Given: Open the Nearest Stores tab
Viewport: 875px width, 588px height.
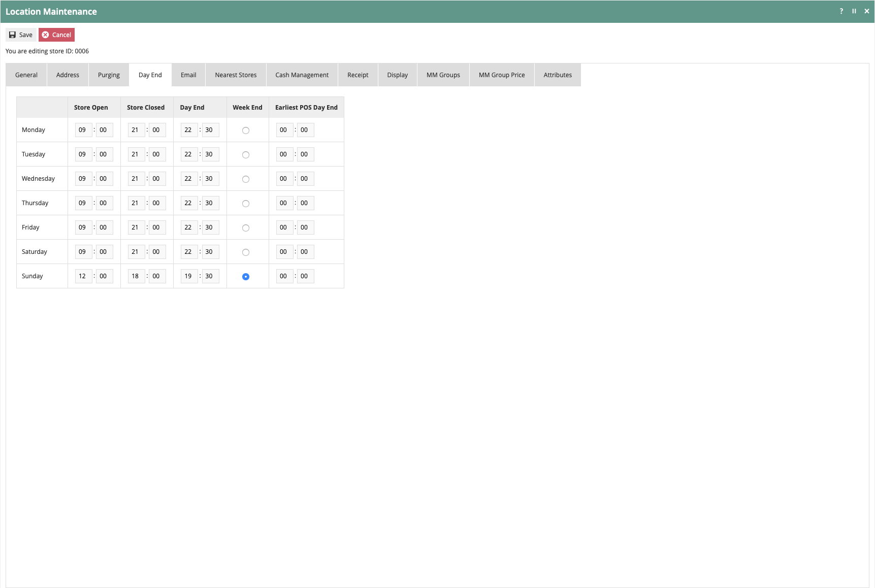Looking at the screenshot, I should coord(236,75).
